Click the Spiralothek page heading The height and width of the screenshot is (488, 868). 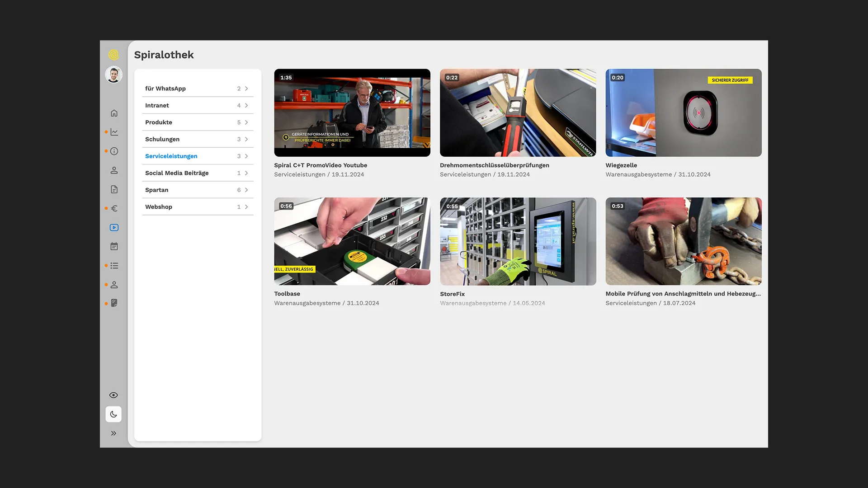[164, 55]
